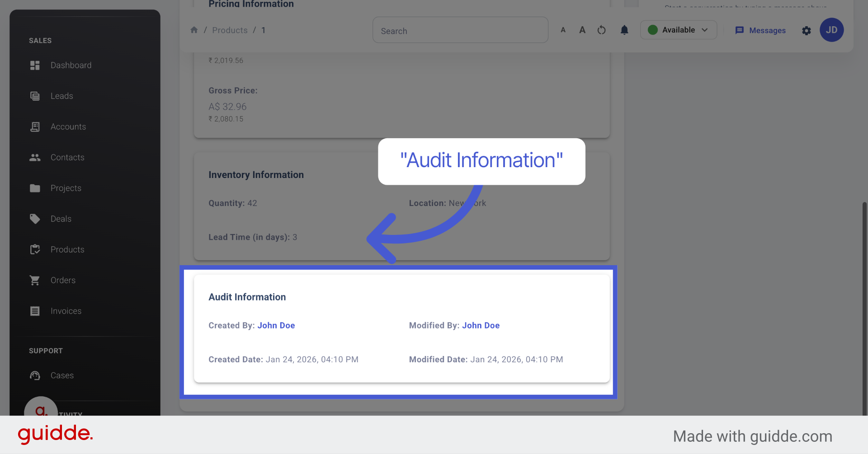
Task: Navigate to Products via the breadcrumb
Action: tap(230, 30)
